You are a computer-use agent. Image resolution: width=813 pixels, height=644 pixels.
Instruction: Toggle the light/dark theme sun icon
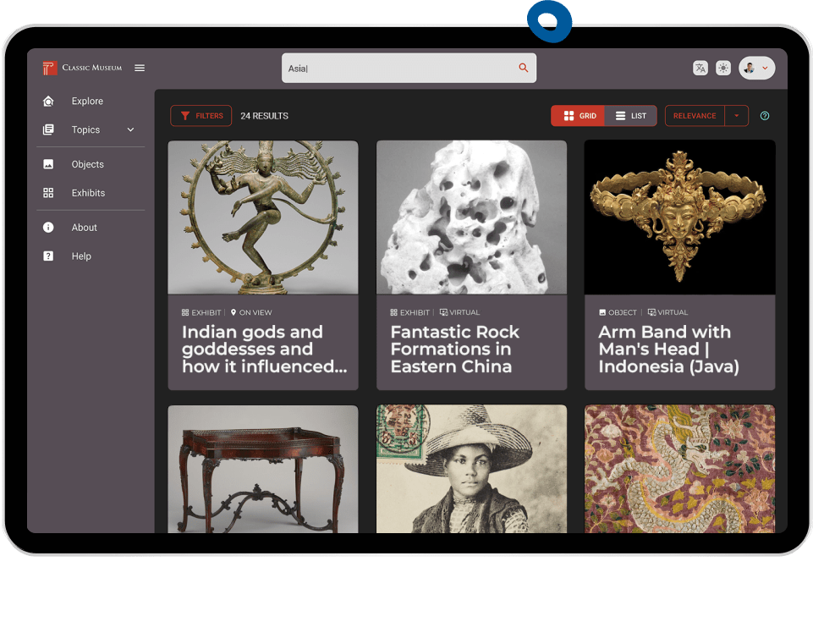pyautogui.click(x=723, y=69)
